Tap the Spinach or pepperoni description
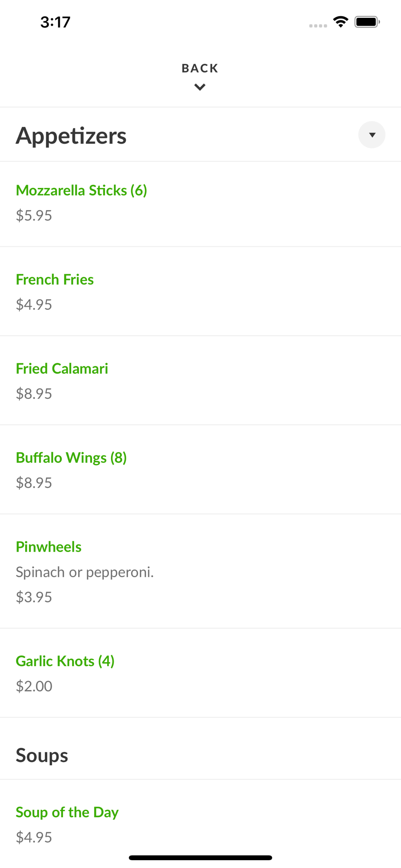Image resolution: width=401 pixels, height=868 pixels. click(x=85, y=572)
